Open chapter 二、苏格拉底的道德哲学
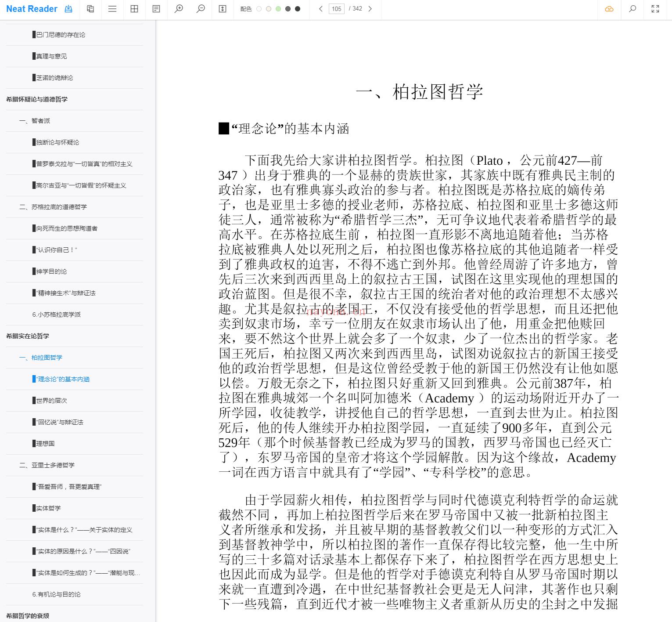Viewport: 672px width, 622px height. (x=53, y=207)
